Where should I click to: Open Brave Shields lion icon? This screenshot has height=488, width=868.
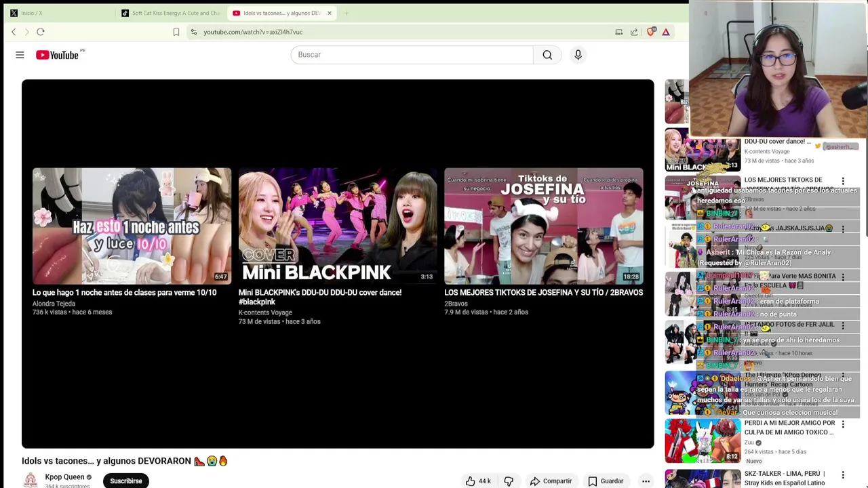pyautogui.click(x=651, y=32)
